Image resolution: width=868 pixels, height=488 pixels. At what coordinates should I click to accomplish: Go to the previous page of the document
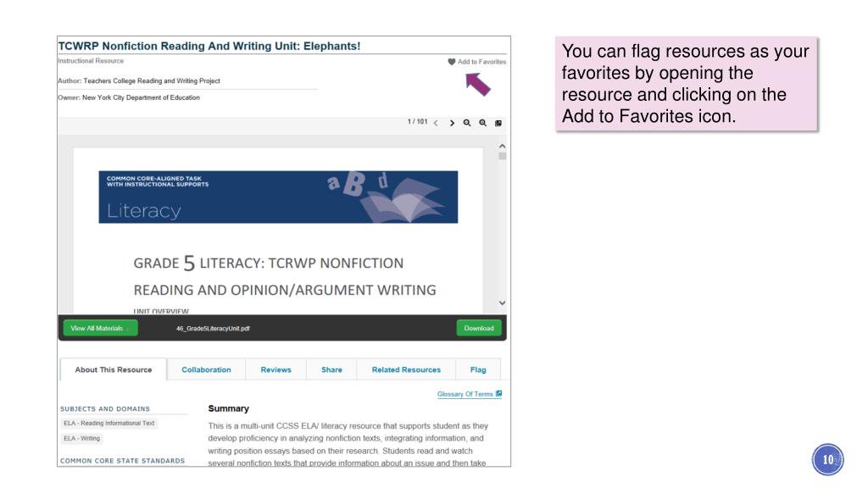click(x=437, y=123)
